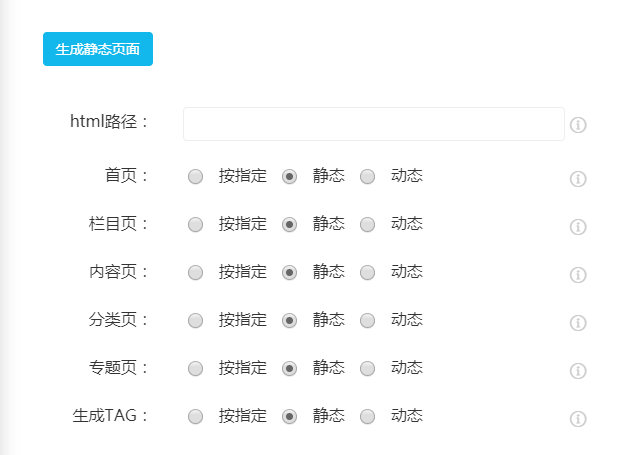
Task: Select 按指定 radio for 首页
Action: 196,176
